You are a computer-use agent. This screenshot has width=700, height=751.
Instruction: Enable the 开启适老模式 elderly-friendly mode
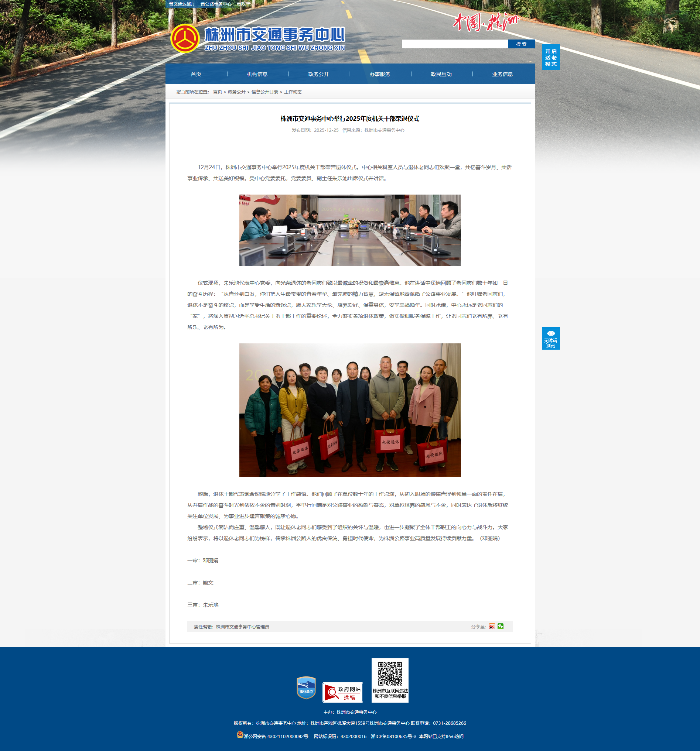click(x=551, y=58)
